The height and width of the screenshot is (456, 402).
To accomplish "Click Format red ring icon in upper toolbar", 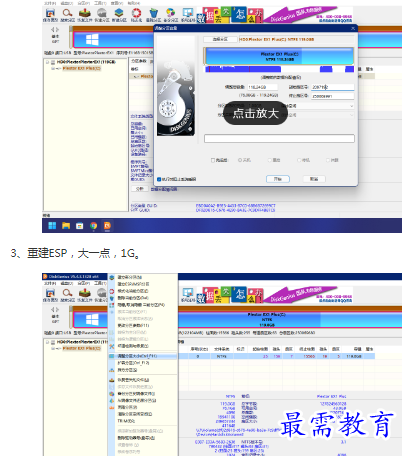I will click(136, 13).
